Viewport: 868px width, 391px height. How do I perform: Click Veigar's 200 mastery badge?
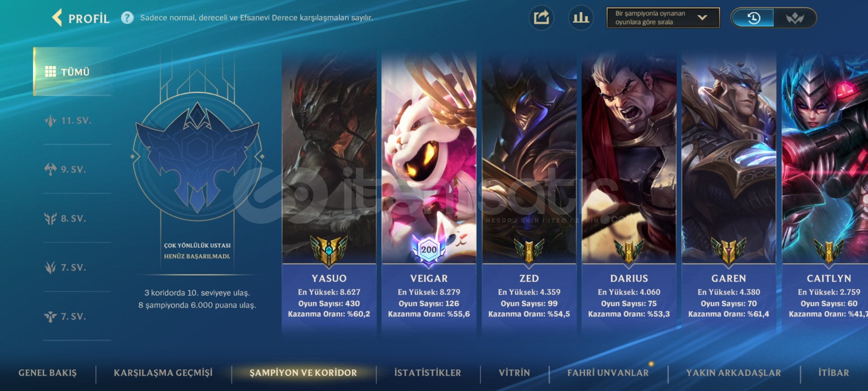click(x=429, y=250)
